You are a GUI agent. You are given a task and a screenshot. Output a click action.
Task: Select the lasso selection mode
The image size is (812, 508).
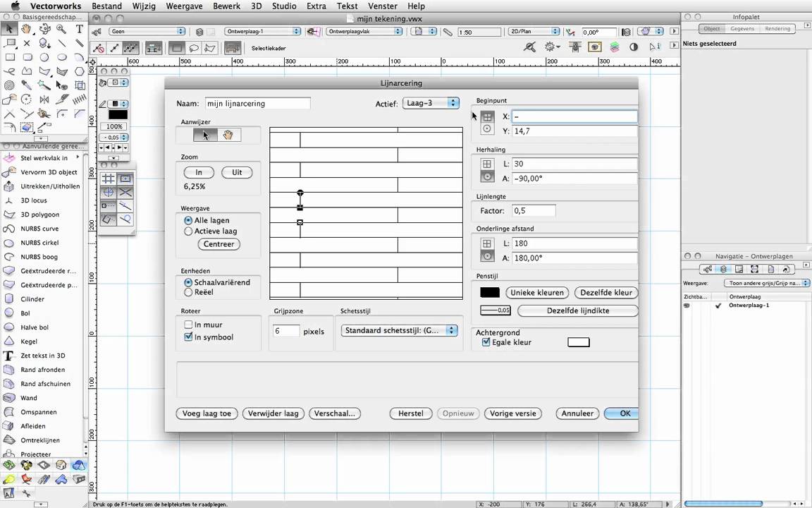click(194, 48)
